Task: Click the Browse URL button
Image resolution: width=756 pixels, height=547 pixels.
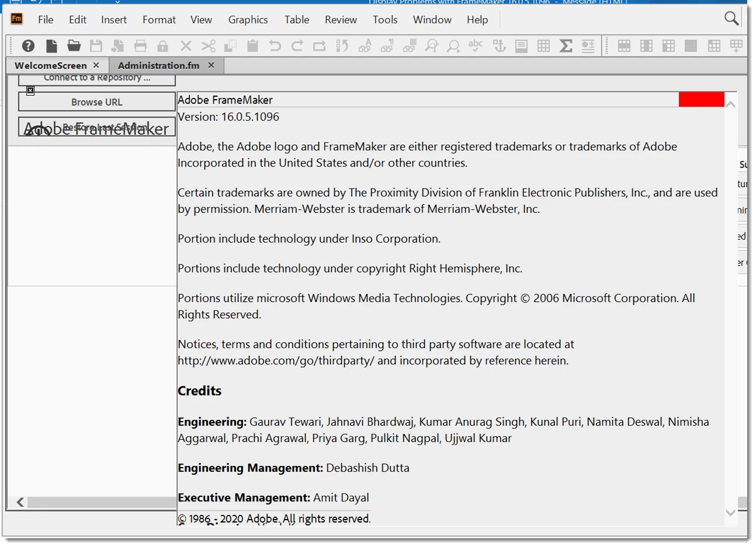Action: [x=97, y=102]
